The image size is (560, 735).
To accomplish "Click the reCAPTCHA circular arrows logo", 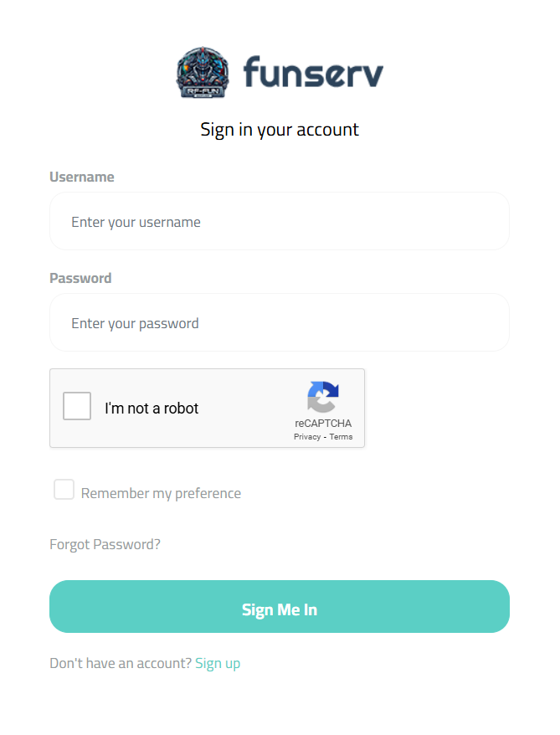I will click(323, 397).
